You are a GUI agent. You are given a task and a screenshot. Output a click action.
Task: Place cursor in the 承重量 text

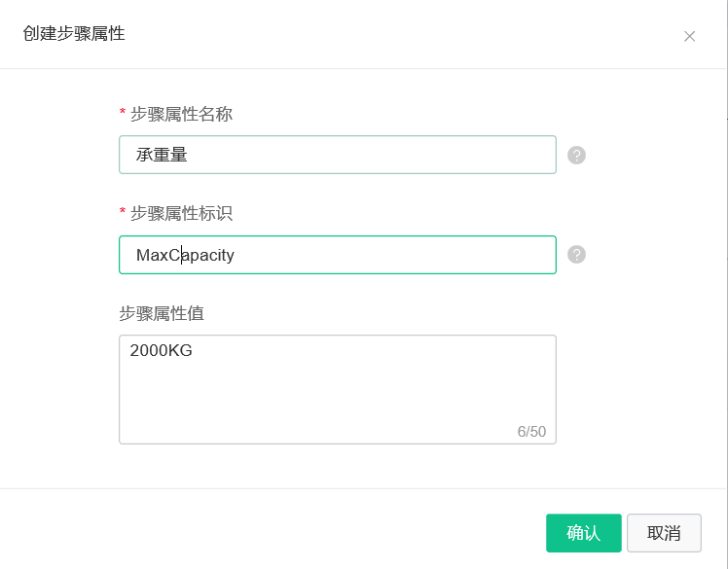pos(162,155)
